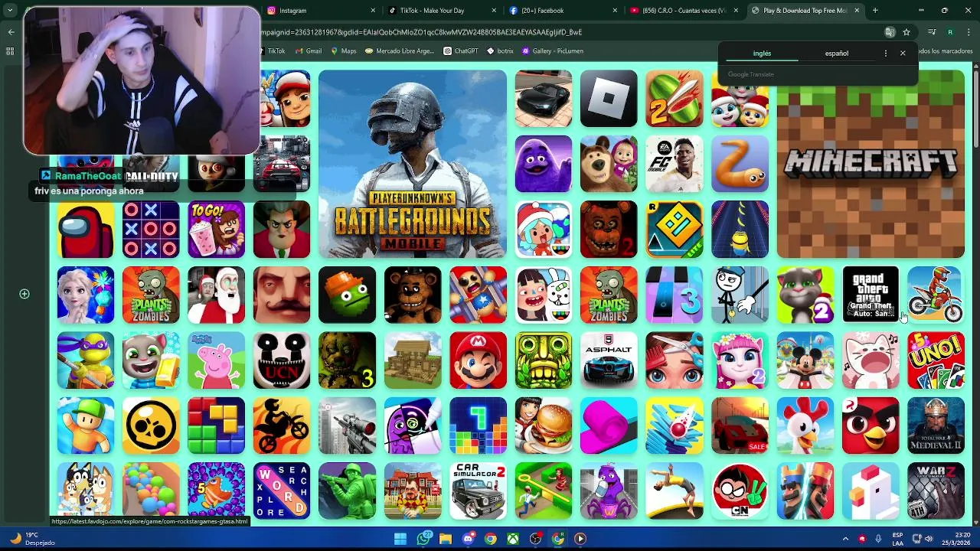Open the Windows Start menu
Screen dimensions: 980x551
click(400, 539)
